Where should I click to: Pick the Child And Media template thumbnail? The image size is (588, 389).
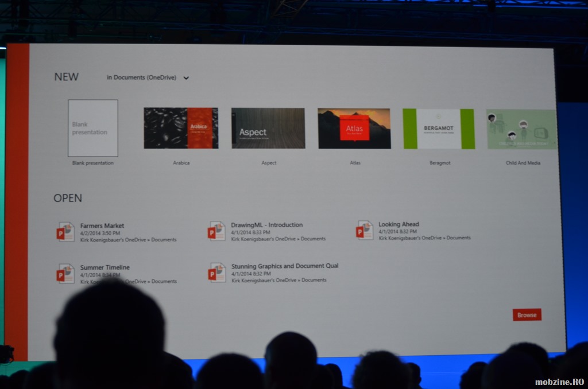point(521,130)
